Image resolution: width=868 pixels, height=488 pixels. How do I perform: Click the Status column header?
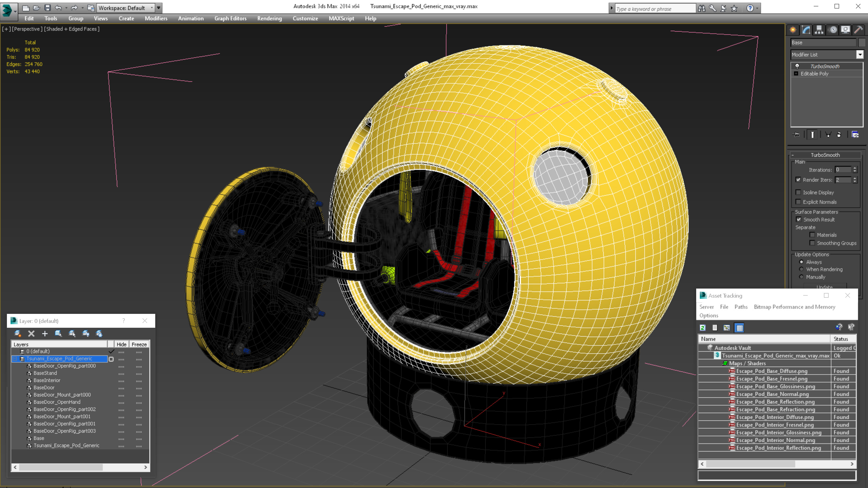[x=843, y=339]
